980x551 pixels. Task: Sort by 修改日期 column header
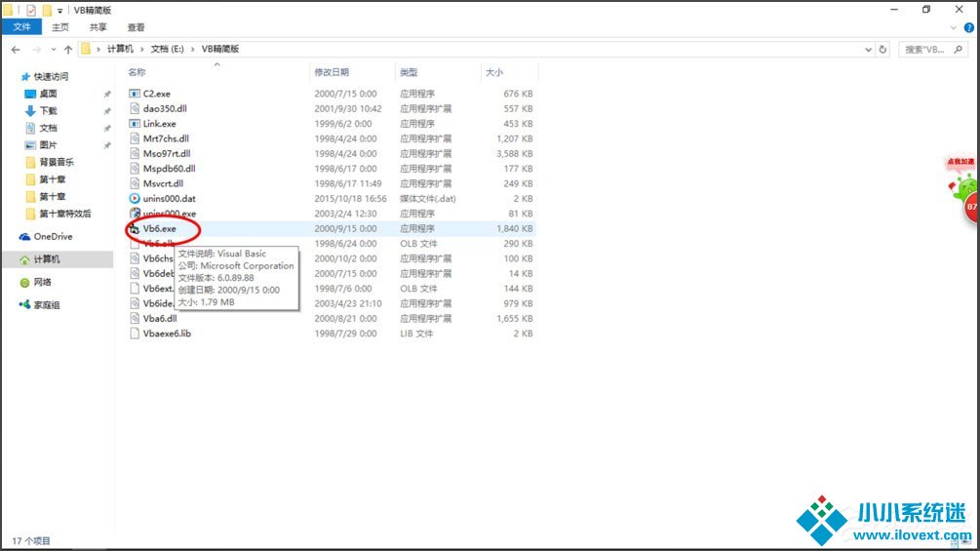click(x=332, y=72)
